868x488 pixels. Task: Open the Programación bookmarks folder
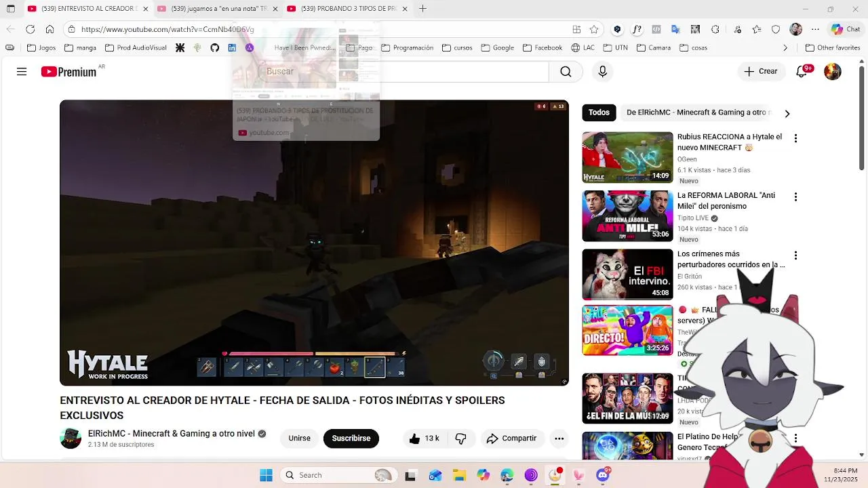407,48
